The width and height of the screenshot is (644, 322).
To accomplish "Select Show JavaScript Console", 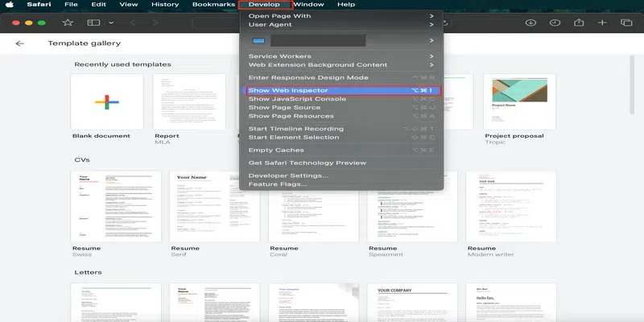I will [x=341, y=99].
